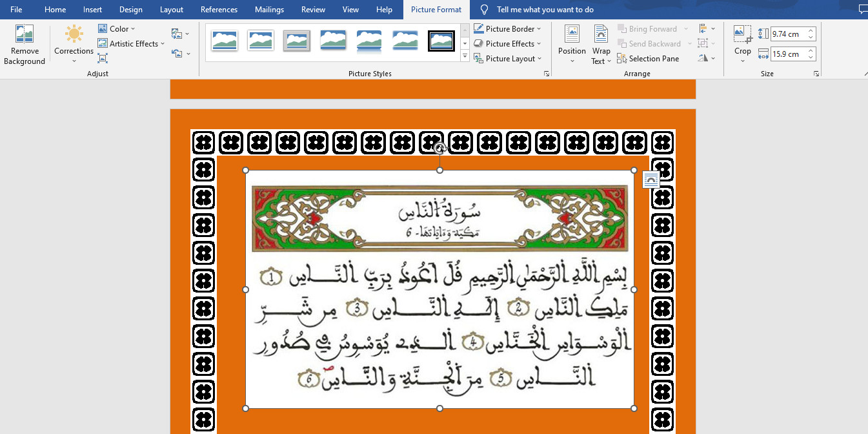Click the Tell me what you want to do box
This screenshot has height=434, width=868.
(545, 10)
